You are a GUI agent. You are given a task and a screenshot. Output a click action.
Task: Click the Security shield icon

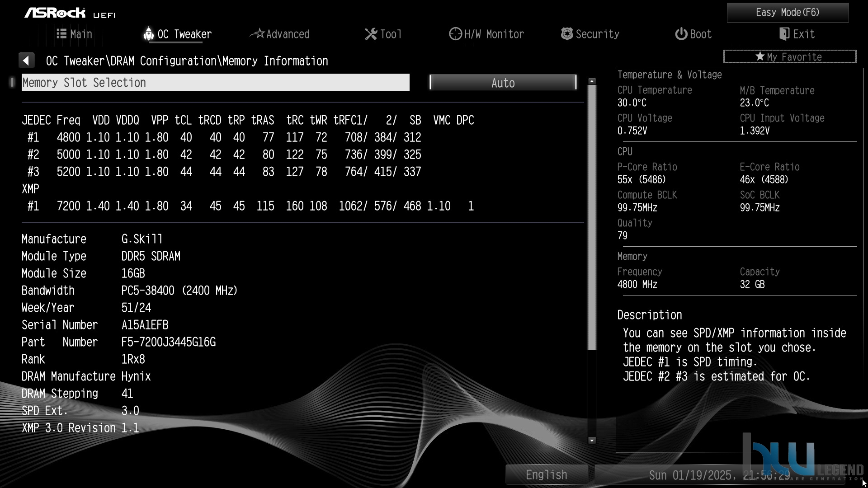coord(566,34)
